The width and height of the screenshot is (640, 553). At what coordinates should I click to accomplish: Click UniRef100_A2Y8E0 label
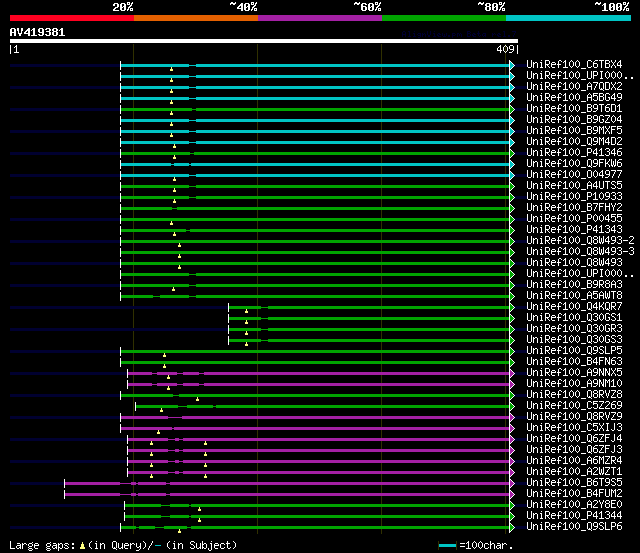tap(574, 505)
